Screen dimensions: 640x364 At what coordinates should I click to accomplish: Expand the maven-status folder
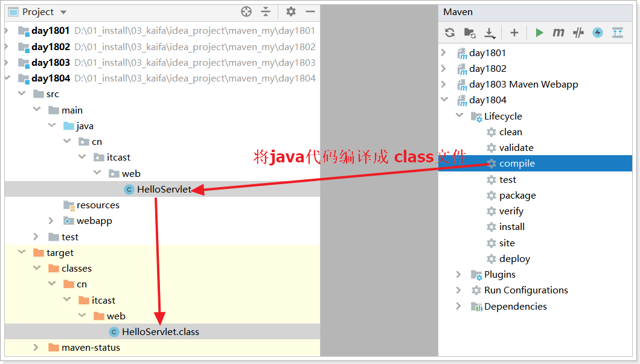click(x=36, y=347)
